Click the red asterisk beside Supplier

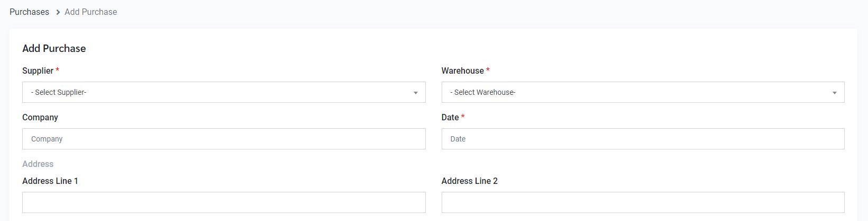pos(57,70)
